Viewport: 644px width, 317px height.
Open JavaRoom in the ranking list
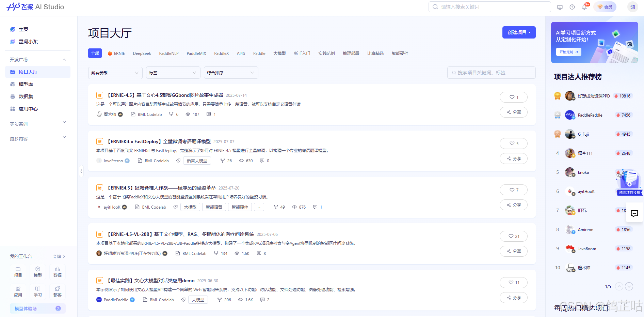tap(587, 249)
